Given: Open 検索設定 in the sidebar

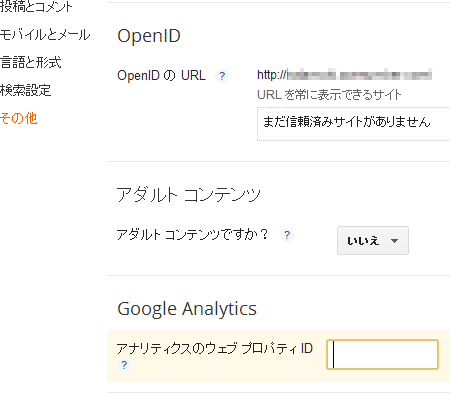Looking at the screenshot, I should click(26, 90).
